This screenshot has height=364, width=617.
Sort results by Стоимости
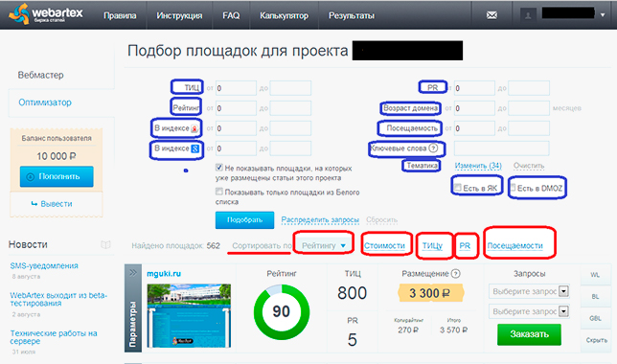point(384,245)
